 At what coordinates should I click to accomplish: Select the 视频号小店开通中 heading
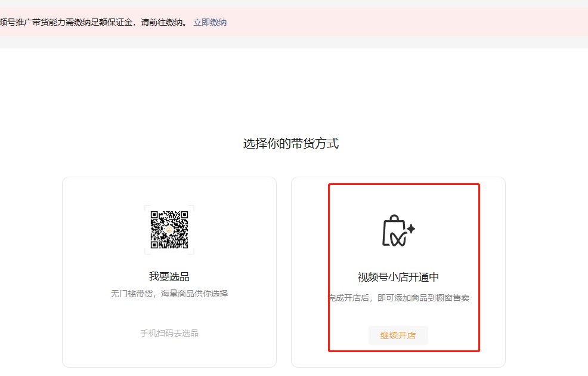point(398,278)
